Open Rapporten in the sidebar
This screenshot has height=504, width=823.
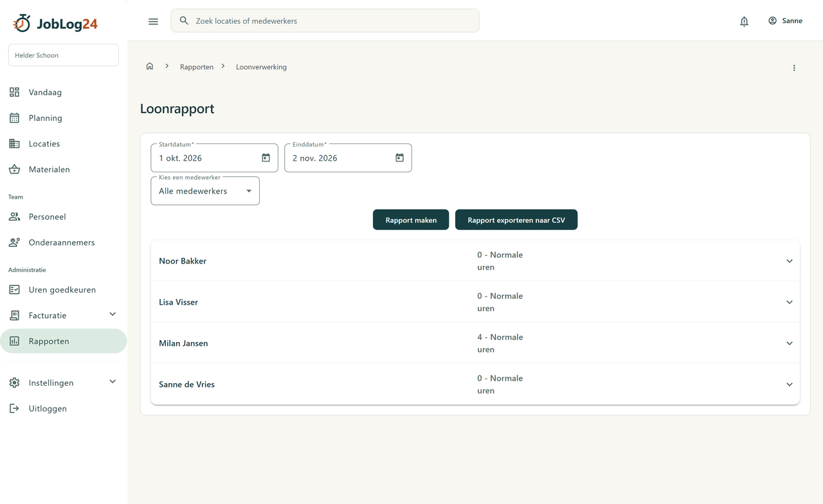64,341
